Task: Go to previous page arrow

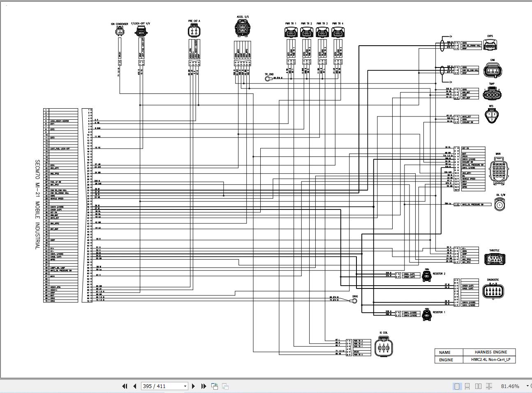Action: point(134,386)
